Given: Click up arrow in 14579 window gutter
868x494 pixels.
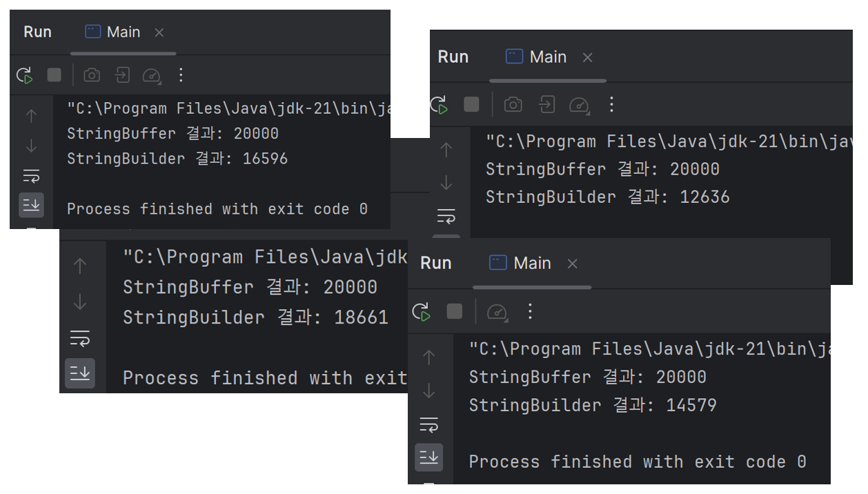Looking at the screenshot, I should click(429, 357).
